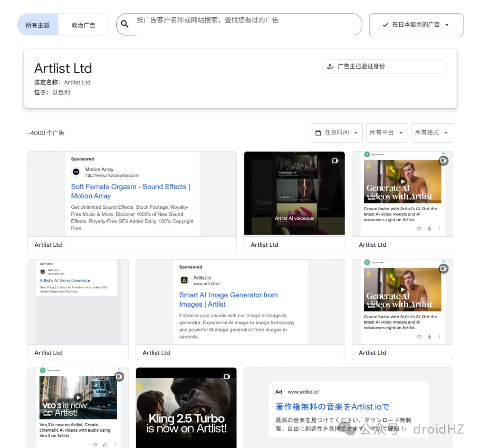479x448 pixels.
Task: Open the 所有格式 dropdown
Action: point(432,132)
